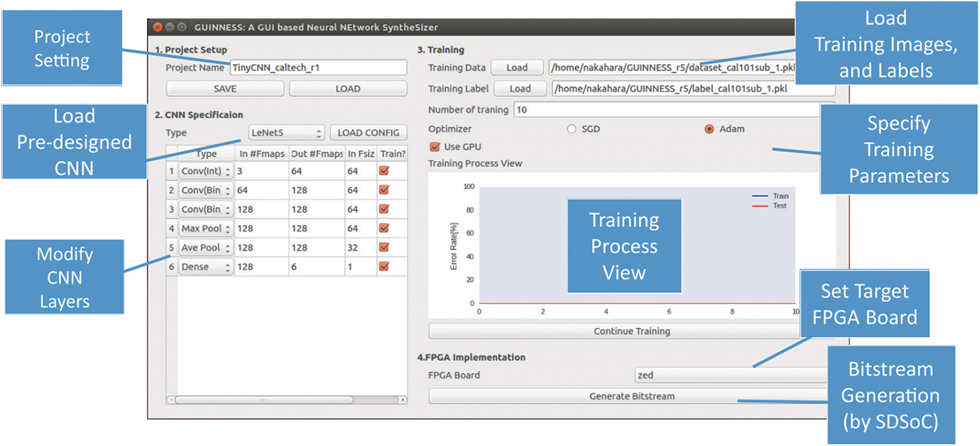The image size is (980, 446).
Task: Click the SAVE project button
Action: coord(225,89)
